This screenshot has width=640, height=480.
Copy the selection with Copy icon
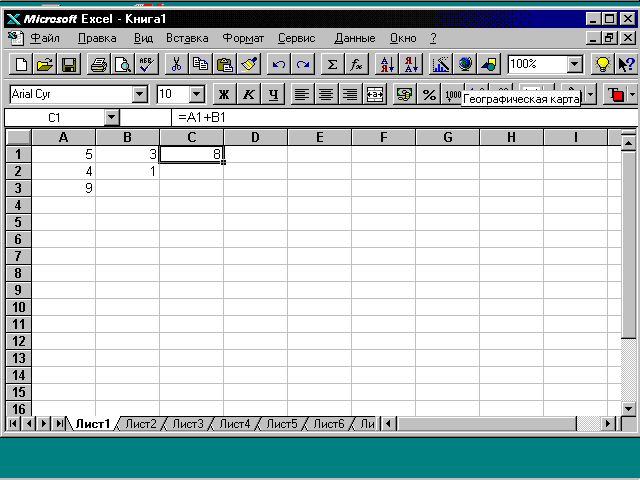click(200, 64)
